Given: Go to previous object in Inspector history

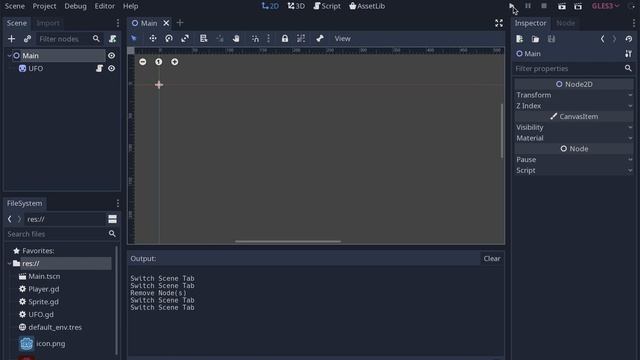Looking at the screenshot, I should tap(602, 39).
